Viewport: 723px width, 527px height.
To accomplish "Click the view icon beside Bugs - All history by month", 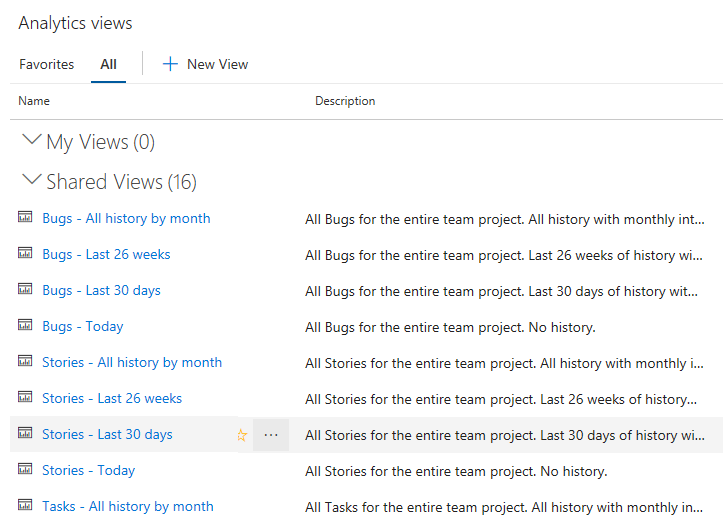I will click(x=25, y=217).
